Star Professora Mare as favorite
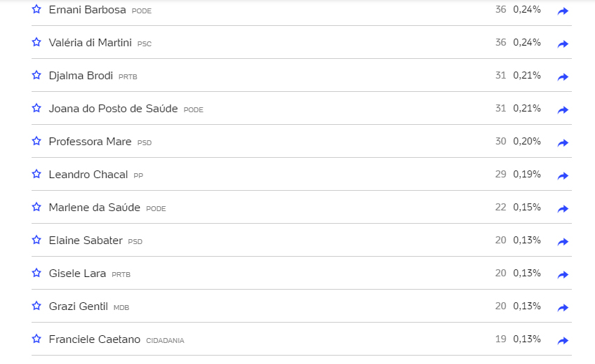Viewport: 595px width, 364px height. pyautogui.click(x=36, y=141)
